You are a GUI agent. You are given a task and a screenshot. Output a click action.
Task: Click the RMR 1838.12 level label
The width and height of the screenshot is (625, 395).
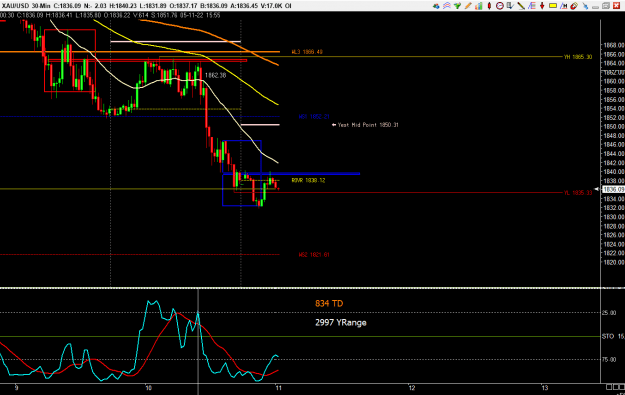[308, 180]
